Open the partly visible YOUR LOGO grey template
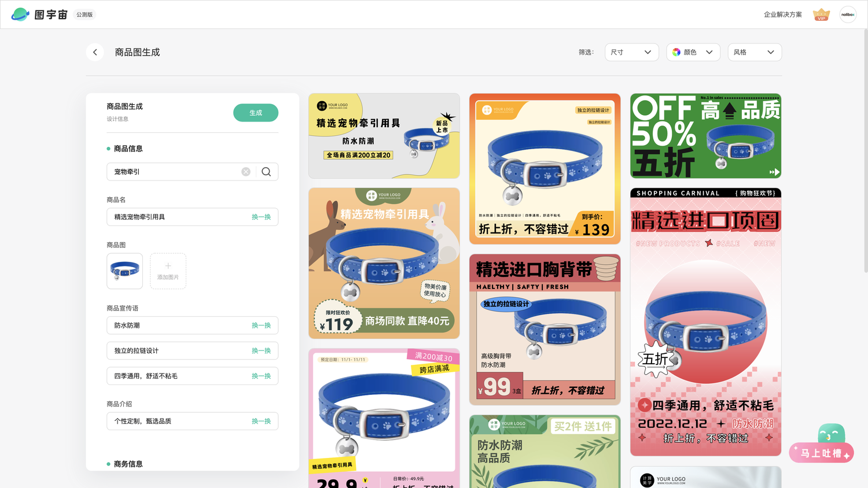The height and width of the screenshot is (488, 868). [705, 478]
